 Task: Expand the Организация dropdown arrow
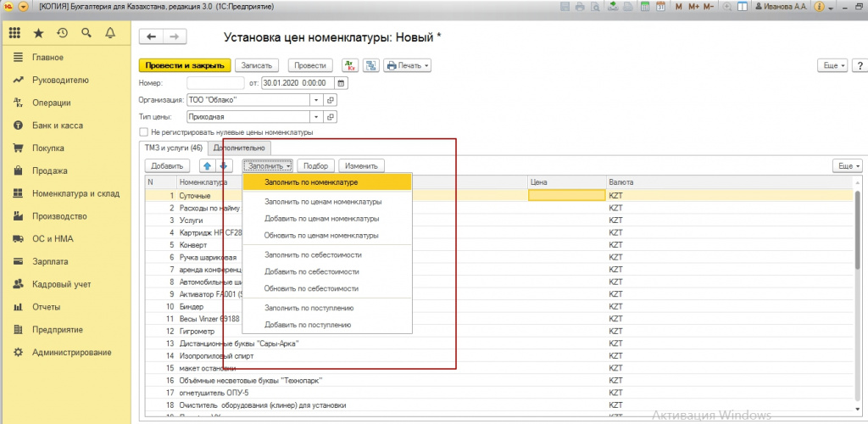click(316, 100)
